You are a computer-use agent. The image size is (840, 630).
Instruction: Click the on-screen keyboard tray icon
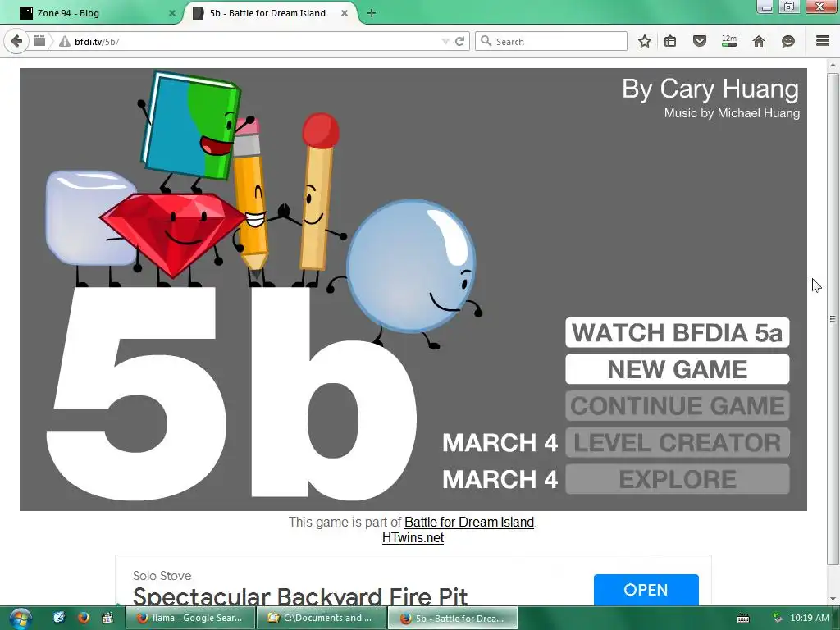coord(743,619)
